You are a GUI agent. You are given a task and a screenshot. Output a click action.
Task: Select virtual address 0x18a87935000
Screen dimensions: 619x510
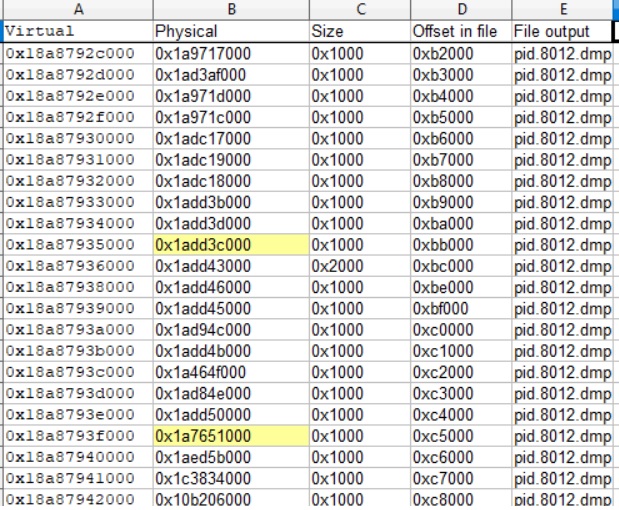click(x=78, y=245)
